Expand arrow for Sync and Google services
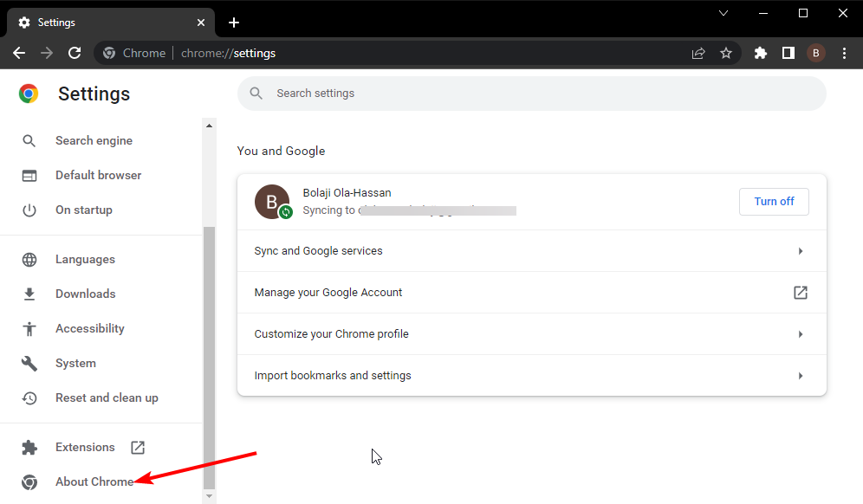 801,251
